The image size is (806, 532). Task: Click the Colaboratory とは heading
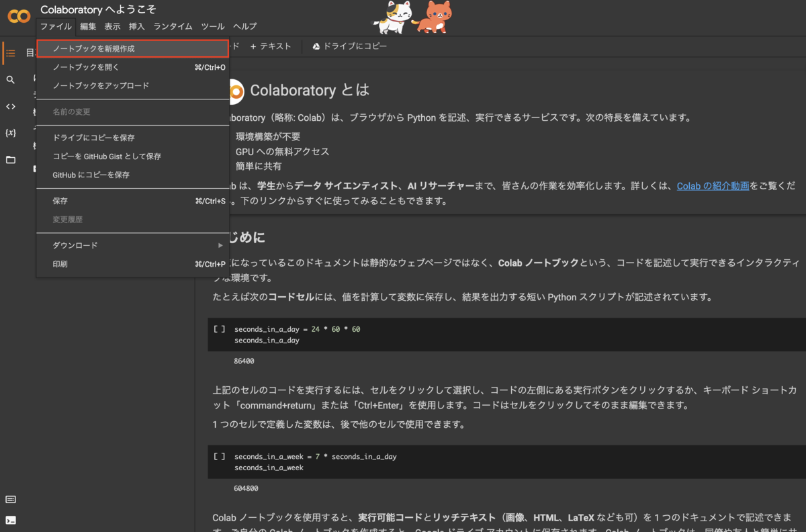[x=310, y=91]
